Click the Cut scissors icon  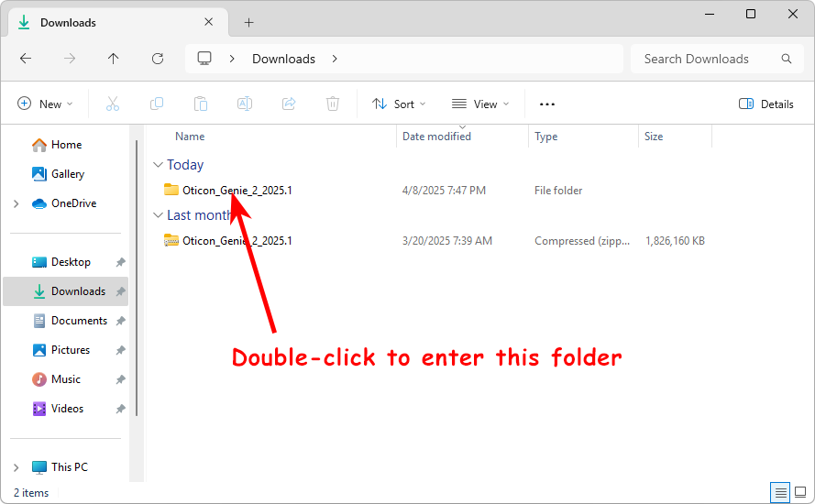coord(113,104)
